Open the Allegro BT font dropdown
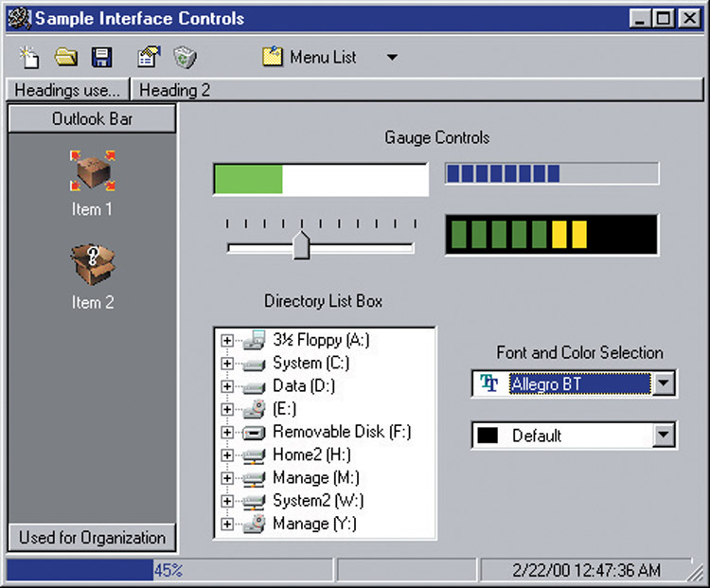The height and width of the screenshot is (588, 710). [x=664, y=383]
